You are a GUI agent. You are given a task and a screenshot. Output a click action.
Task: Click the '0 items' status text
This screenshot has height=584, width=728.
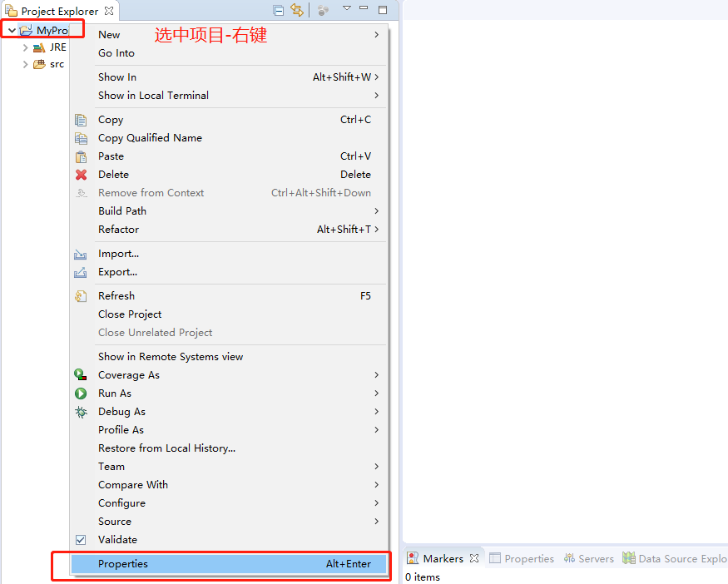click(x=423, y=577)
